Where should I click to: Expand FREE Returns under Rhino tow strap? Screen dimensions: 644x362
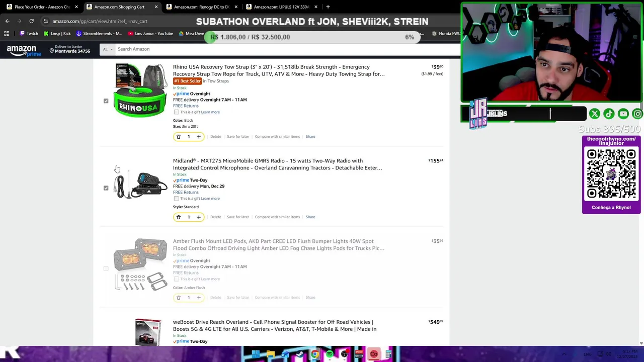[186, 106]
